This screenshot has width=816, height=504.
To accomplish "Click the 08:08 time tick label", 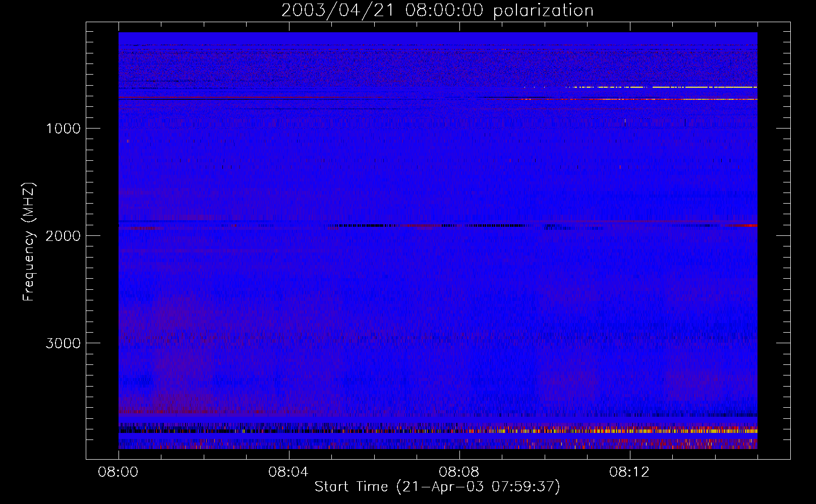I will pyautogui.click(x=459, y=472).
